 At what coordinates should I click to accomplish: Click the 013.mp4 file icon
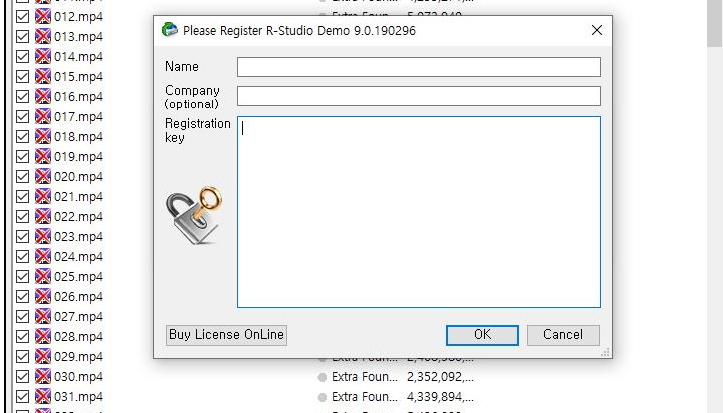43,36
